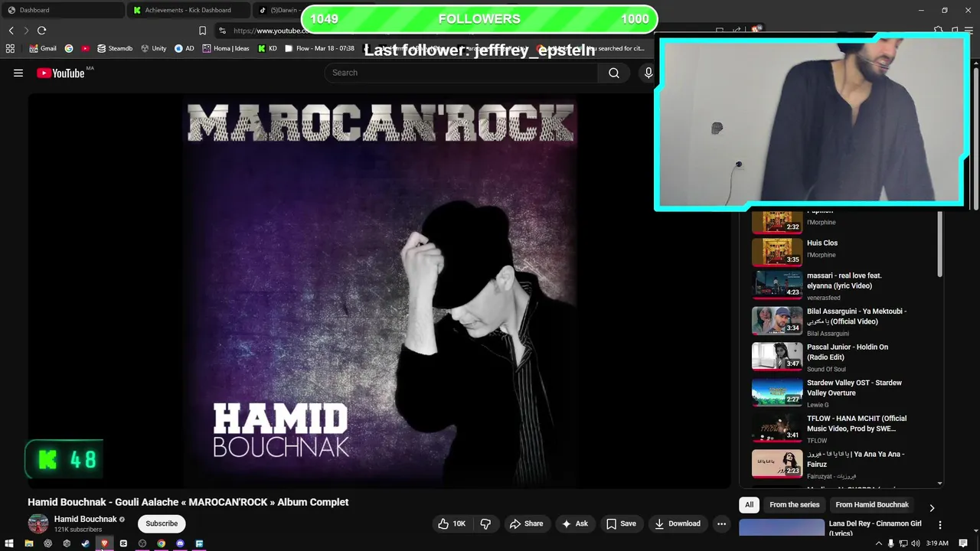The image size is (980, 551).
Task: Click the browser address bar URL
Action: (x=269, y=31)
